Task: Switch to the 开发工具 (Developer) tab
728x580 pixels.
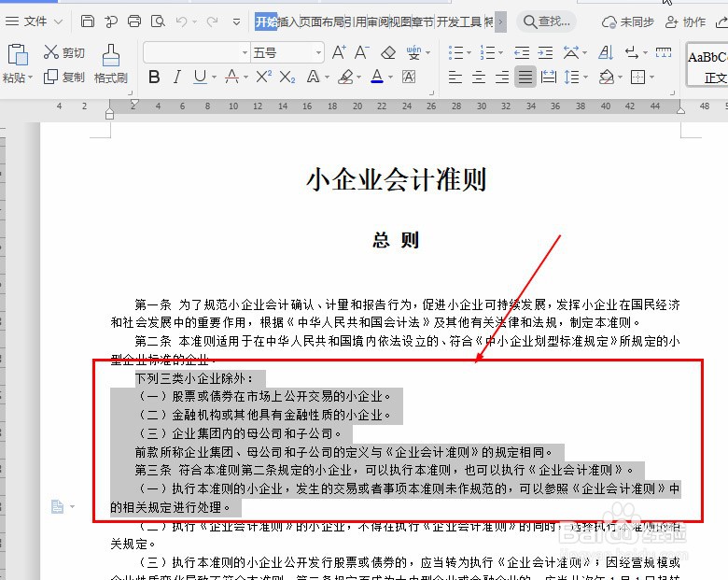Action: 458,21
